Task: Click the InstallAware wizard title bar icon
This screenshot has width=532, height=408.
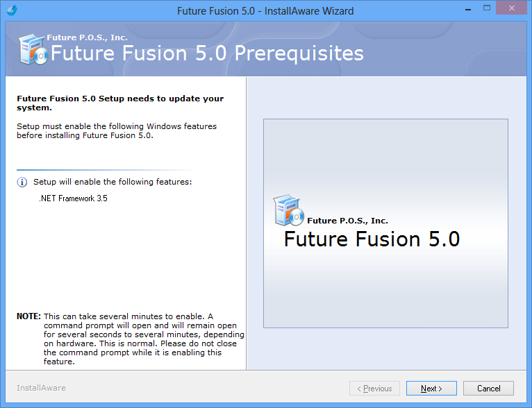Action: point(13,10)
